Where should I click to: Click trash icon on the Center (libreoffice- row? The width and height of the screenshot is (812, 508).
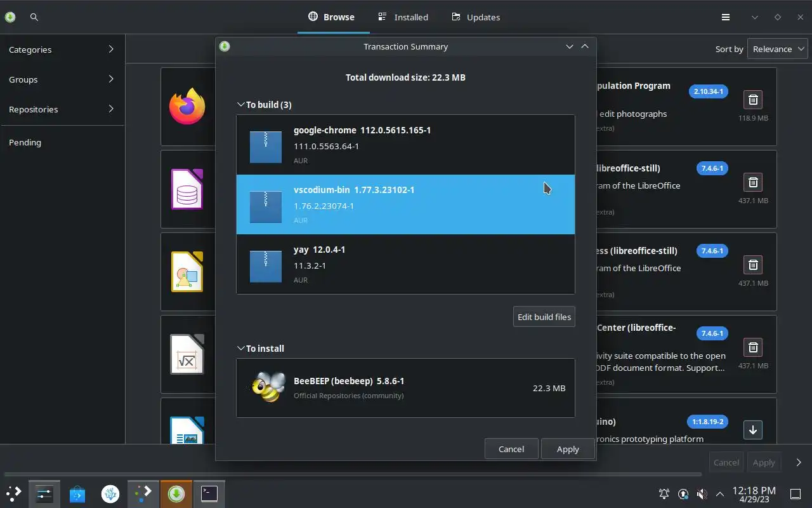tap(753, 347)
